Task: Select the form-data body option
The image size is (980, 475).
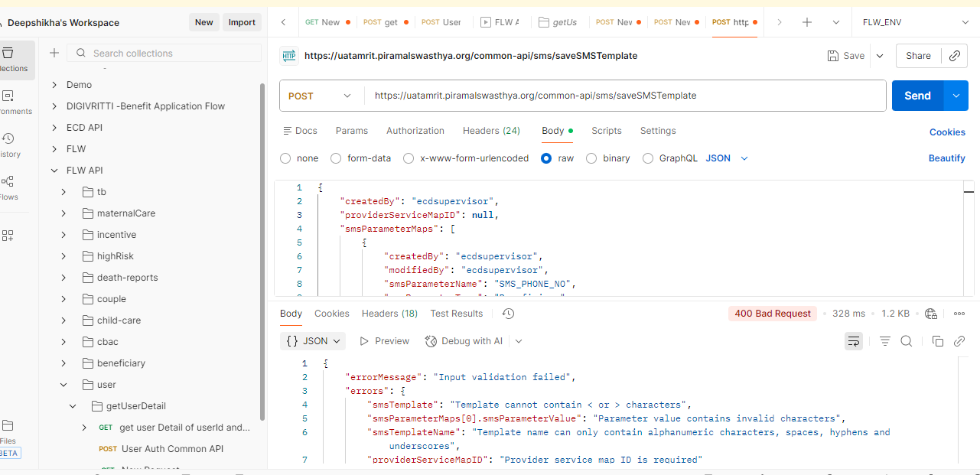Action: [x=336, y=158]
